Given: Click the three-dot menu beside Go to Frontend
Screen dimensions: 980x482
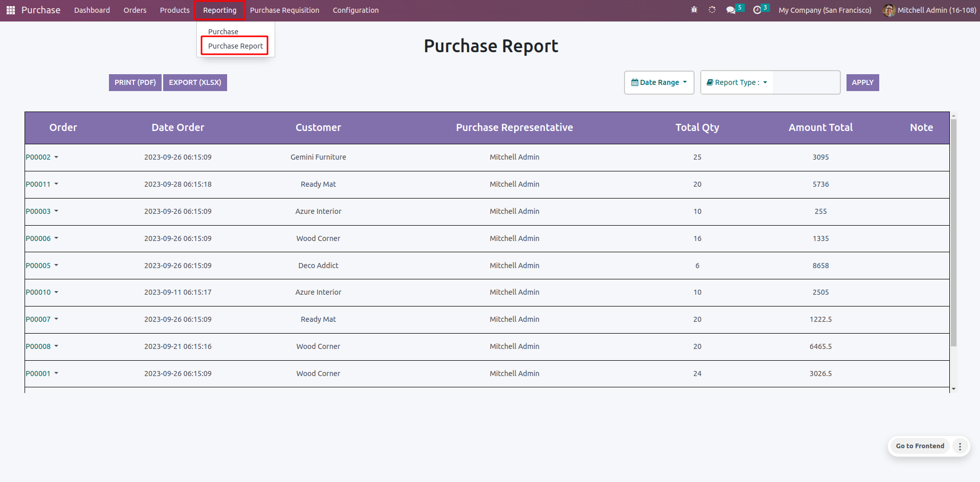Looking at the screenshot, I should coord(960,446).
